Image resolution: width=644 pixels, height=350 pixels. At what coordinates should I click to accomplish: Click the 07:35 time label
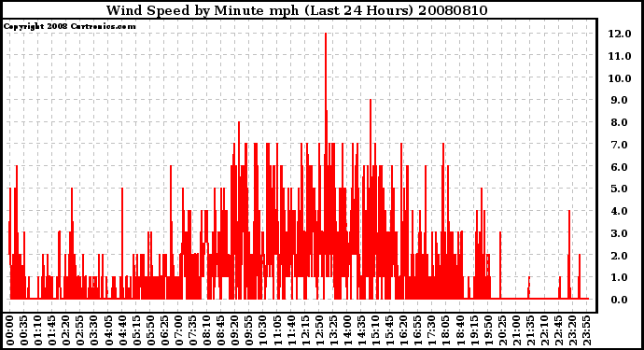192,330
